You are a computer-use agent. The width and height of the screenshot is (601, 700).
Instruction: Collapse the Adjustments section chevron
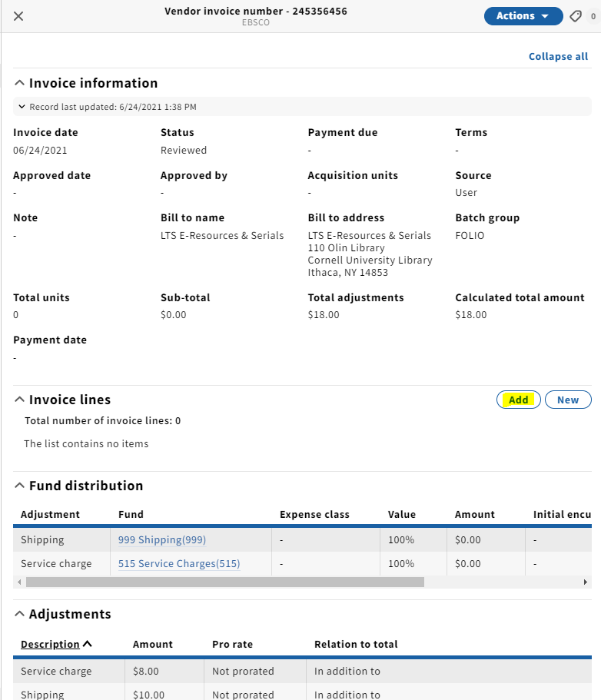[x=19, y=614]
